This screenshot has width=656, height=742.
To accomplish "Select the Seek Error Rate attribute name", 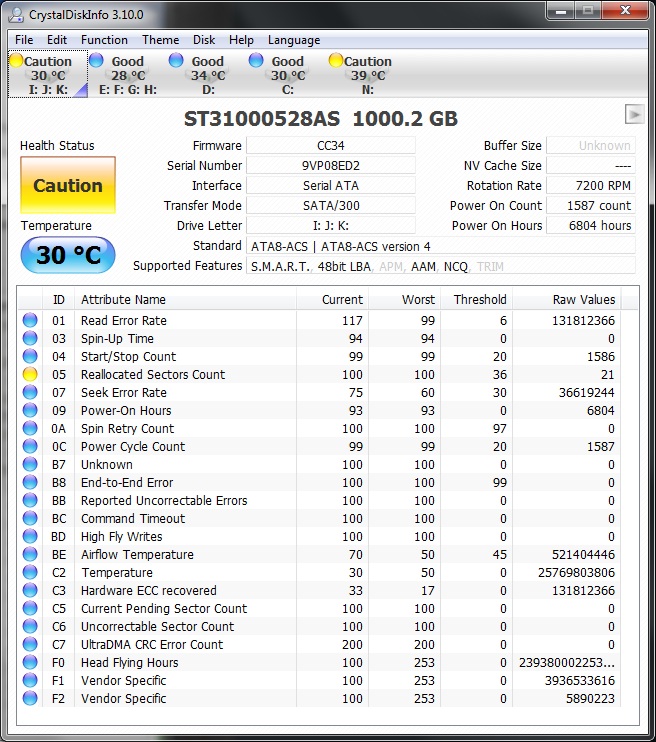I will [x=124, y=392].
